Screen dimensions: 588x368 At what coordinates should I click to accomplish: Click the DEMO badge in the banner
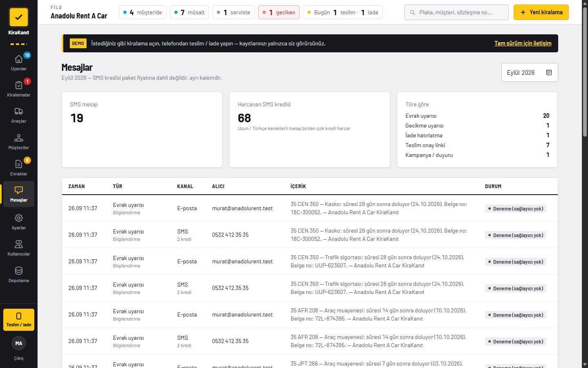(x=78, y=43)
